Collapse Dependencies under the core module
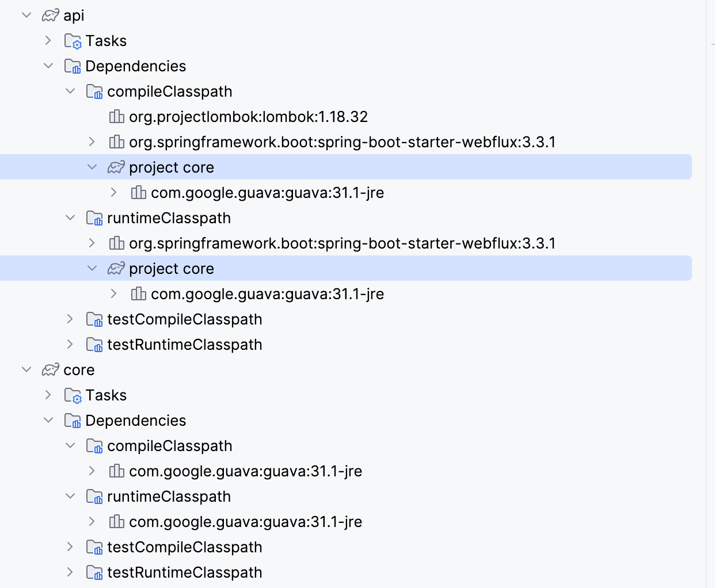Viewport: 715px width, 588px height. click(48, 421)
